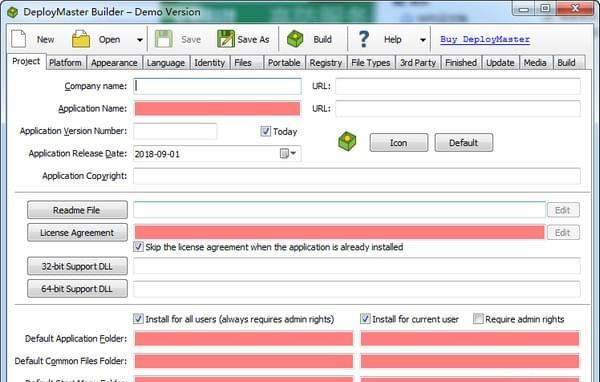Open the Identity tab

209,63
